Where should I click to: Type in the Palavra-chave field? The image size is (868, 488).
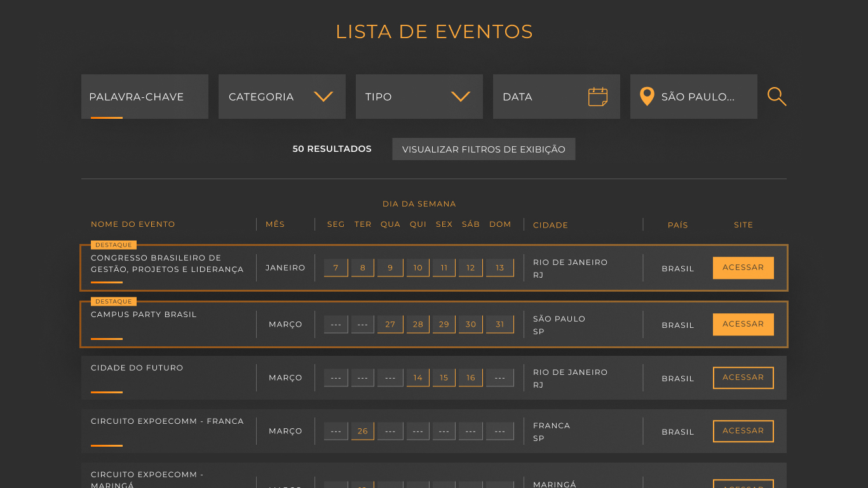pos(144,97)
